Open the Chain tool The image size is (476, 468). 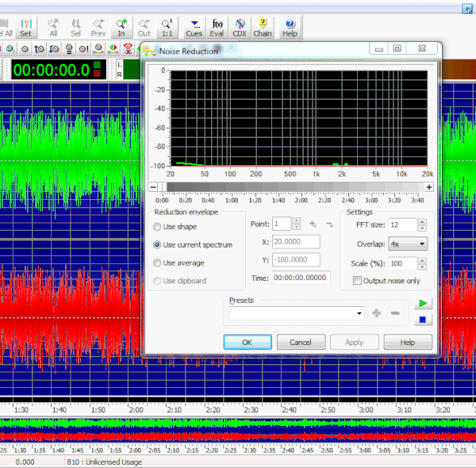tap(263, 28)
